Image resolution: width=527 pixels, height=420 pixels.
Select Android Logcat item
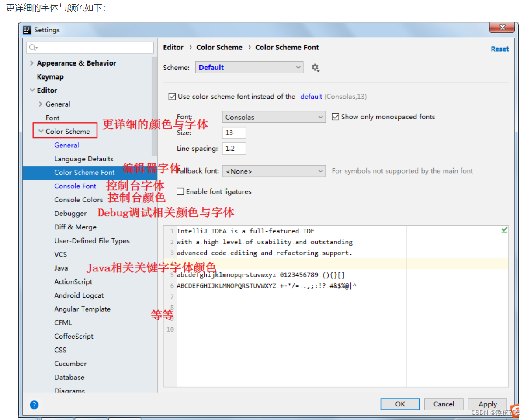click(x=79, y=295)
